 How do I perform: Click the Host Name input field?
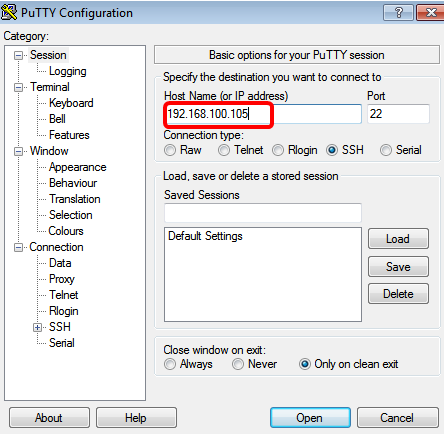pos(263,114)
